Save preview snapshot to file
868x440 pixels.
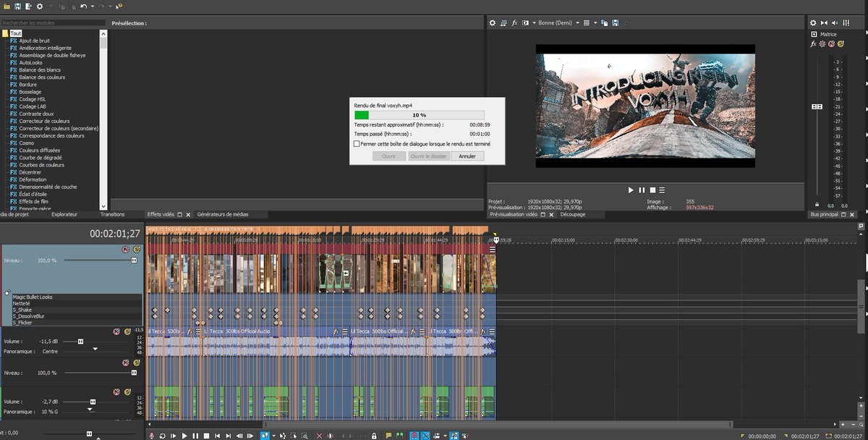pyautogui.click(x=615, y=22)
